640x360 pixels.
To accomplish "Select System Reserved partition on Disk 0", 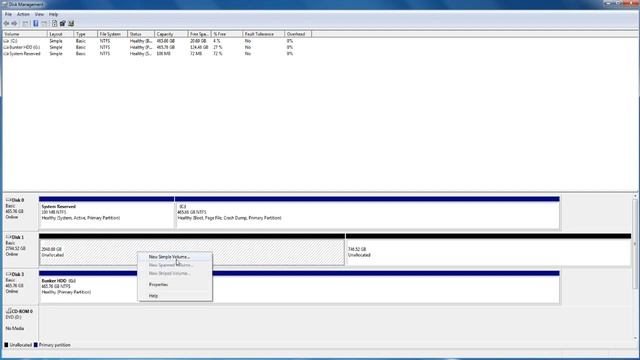I will click(107, 213).
